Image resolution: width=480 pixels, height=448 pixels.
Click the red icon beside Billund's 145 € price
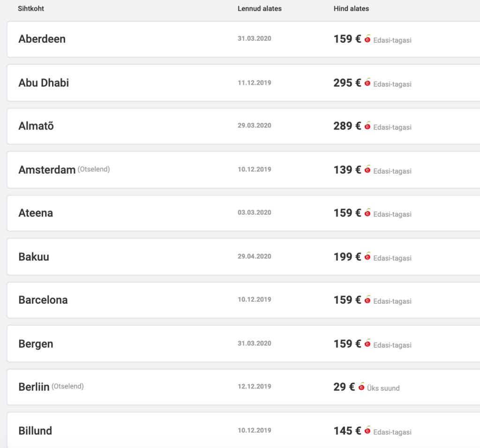coord(367,431)
